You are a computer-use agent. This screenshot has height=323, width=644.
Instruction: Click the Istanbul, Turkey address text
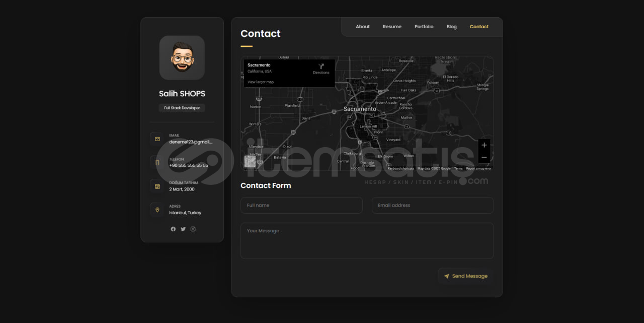coord(185,213)
